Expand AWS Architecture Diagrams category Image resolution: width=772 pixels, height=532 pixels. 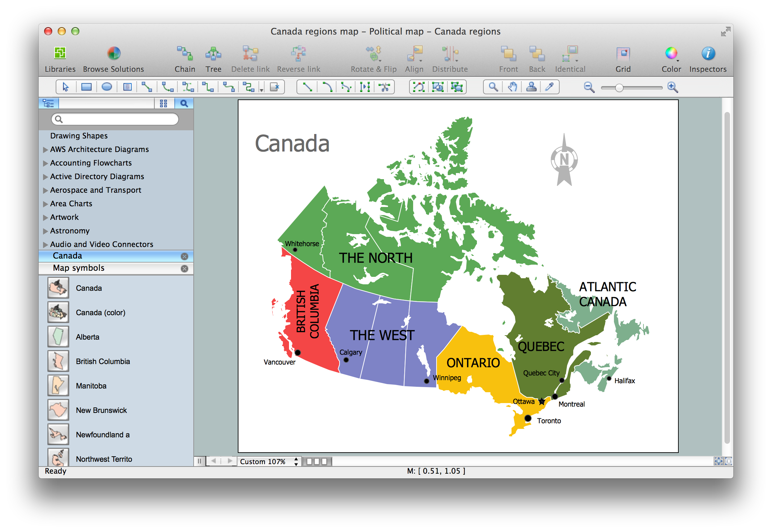[45, 150]
